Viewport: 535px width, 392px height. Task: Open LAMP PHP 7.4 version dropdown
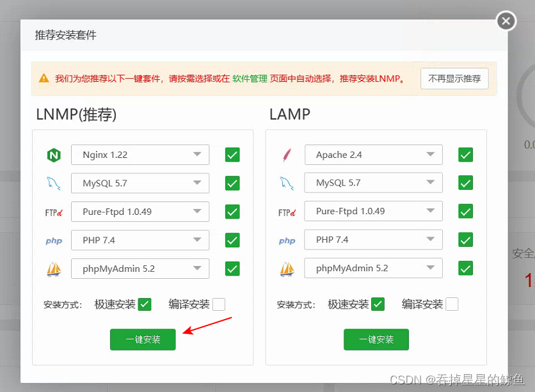pyautogui.click(x=374, y=240)
